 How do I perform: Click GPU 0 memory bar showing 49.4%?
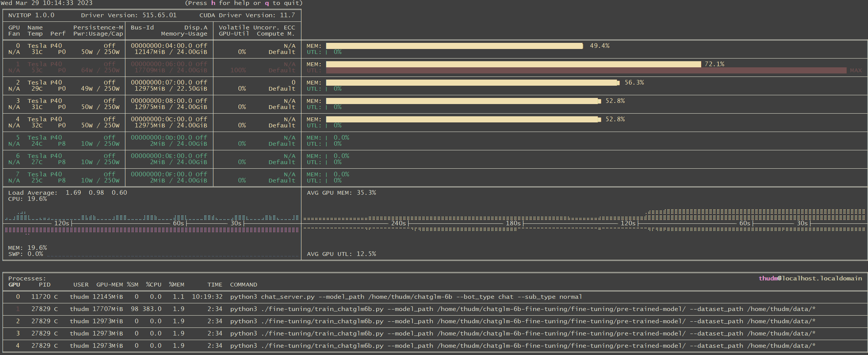click(454, 46)
